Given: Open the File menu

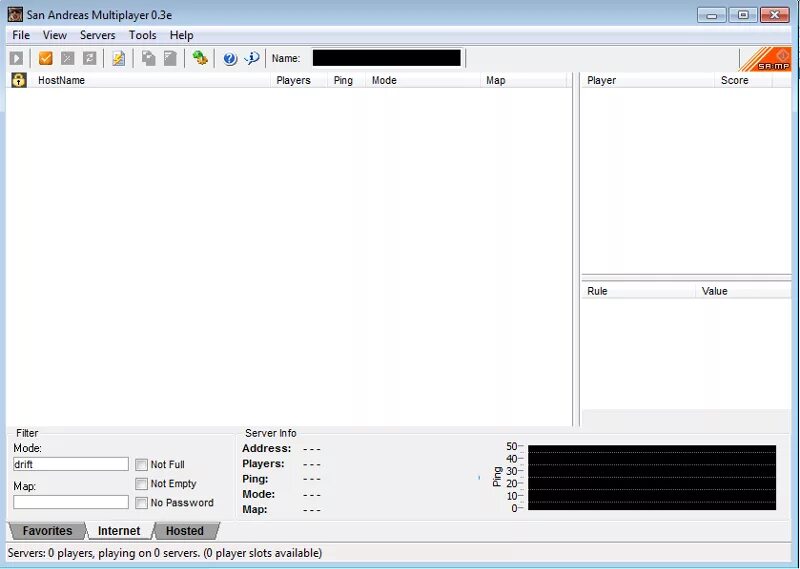Looking at the screenshot, I should pyautogui.click(x=21, y=35).
